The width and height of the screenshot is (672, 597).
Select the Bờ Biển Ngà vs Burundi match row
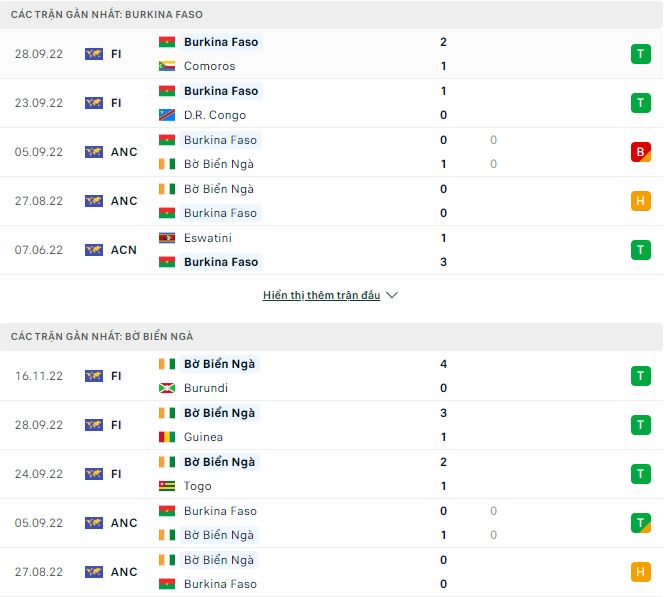(x=330, y=376)
